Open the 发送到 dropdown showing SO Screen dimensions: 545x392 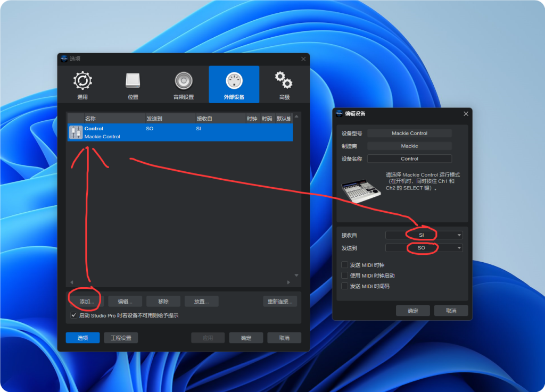[424, 248]
